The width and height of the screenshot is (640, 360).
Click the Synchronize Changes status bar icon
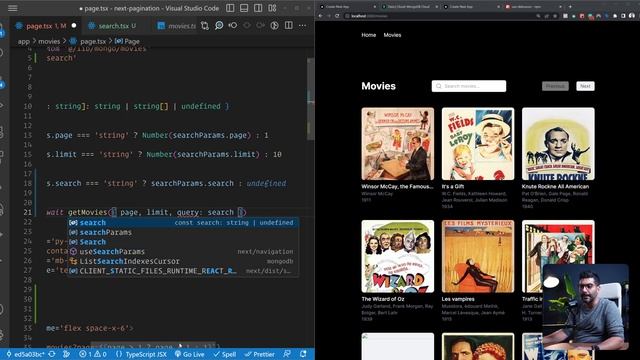click(x=52, y=354)
